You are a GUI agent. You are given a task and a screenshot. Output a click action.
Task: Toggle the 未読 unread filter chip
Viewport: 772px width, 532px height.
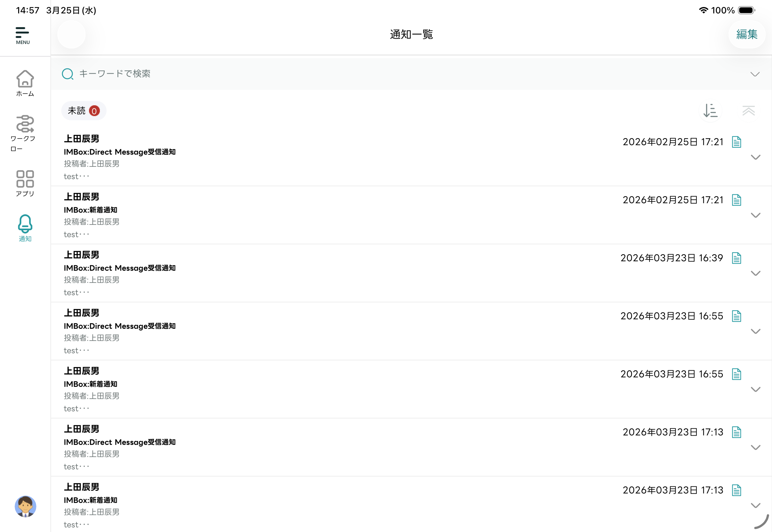84,111
